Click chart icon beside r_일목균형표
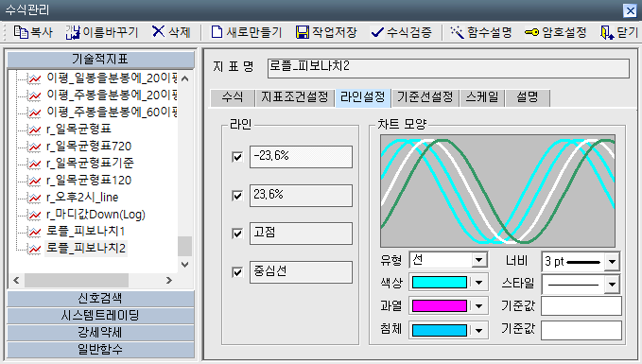 pyautogui.click(x=35, y=130)
